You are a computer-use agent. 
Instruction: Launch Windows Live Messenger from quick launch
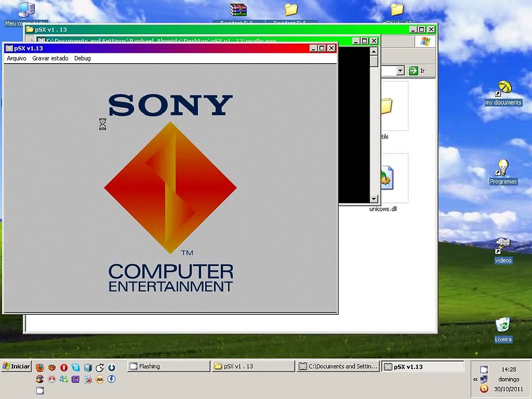(64, 379)
